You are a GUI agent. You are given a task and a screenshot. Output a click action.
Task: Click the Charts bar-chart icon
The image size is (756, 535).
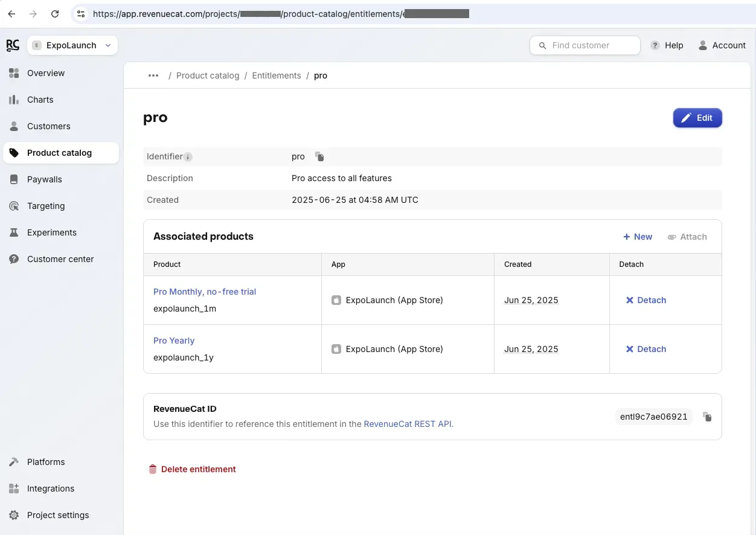coord(14,100)
